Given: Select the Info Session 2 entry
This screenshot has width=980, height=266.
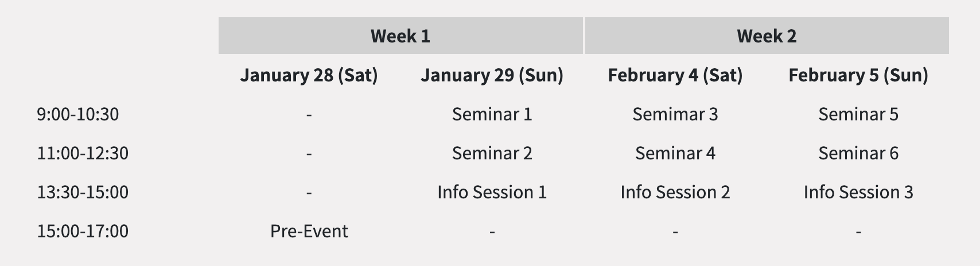Looking at the screenshot, I should pyautogui.click(x=675, y=192).
